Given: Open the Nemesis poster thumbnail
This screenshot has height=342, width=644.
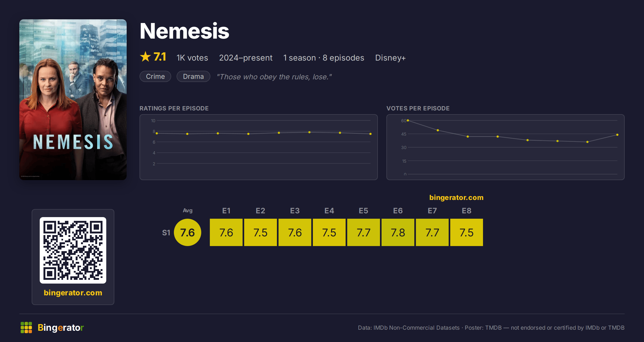Looking at the screenshot, I should point(73,100).
